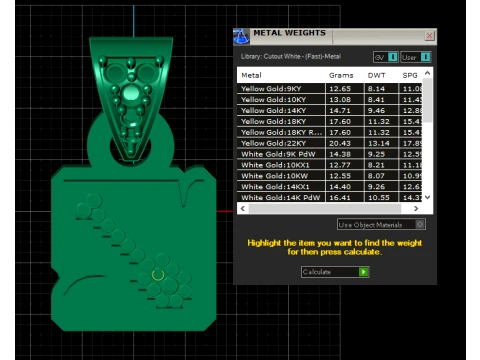The height and width of the screenshot is (360, 480).
Task: Click the Library: Cutout White label
Action: tap(291, 56)
